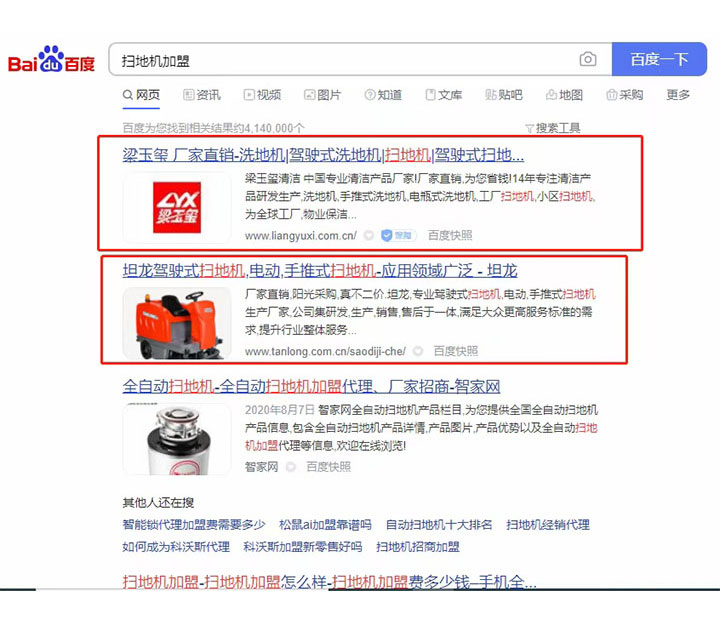The width and height of the screenshot is (720, 619).
Task: Click the 其他人还在搜 heading
Action: pyautogui.click(x=158, y=503)
